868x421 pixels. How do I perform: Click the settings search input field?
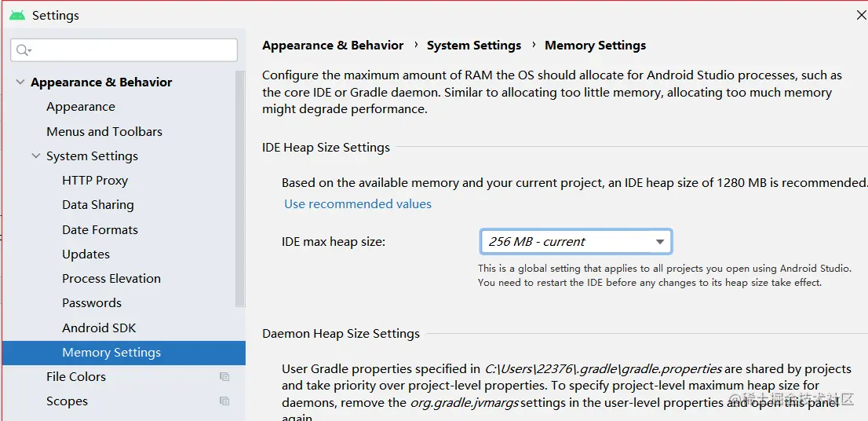pos(129,50)
